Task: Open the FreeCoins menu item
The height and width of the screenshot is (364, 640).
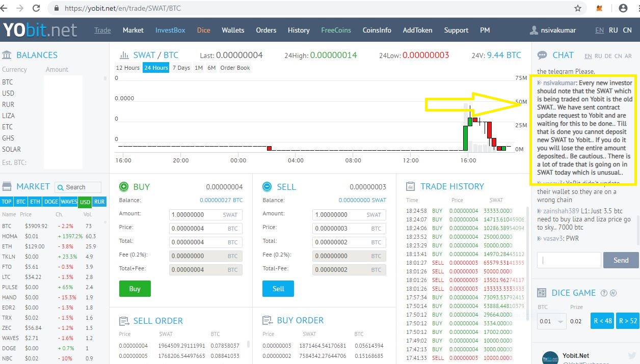Action: (336, 30)
